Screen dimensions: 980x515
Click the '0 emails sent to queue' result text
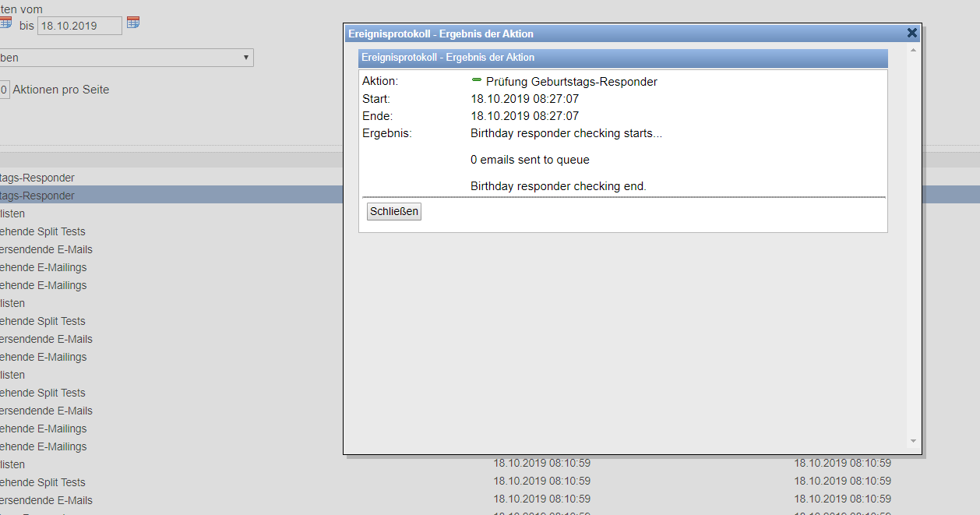click(x=530, y=160)
